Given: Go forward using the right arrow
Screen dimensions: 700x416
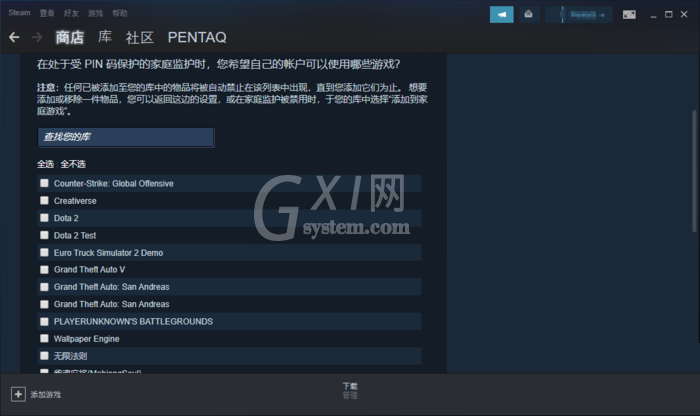Looking at the screenshot, I should point(37,37).
